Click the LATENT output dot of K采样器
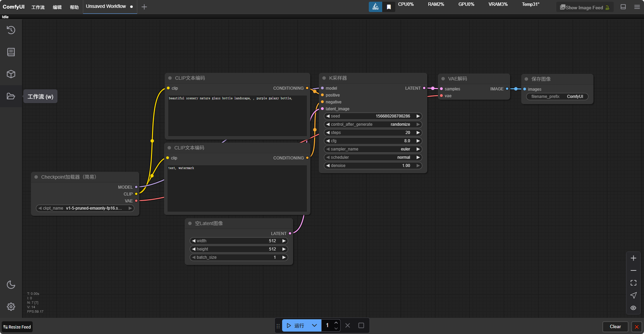Screen dimensions: 644x334 [424, 88]
